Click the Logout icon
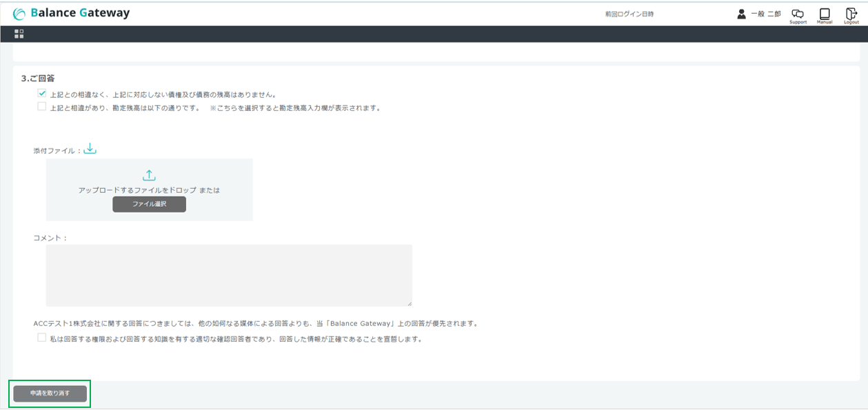Screen dimensions: 868x410 pyautogui.click(x=851, y=14)
